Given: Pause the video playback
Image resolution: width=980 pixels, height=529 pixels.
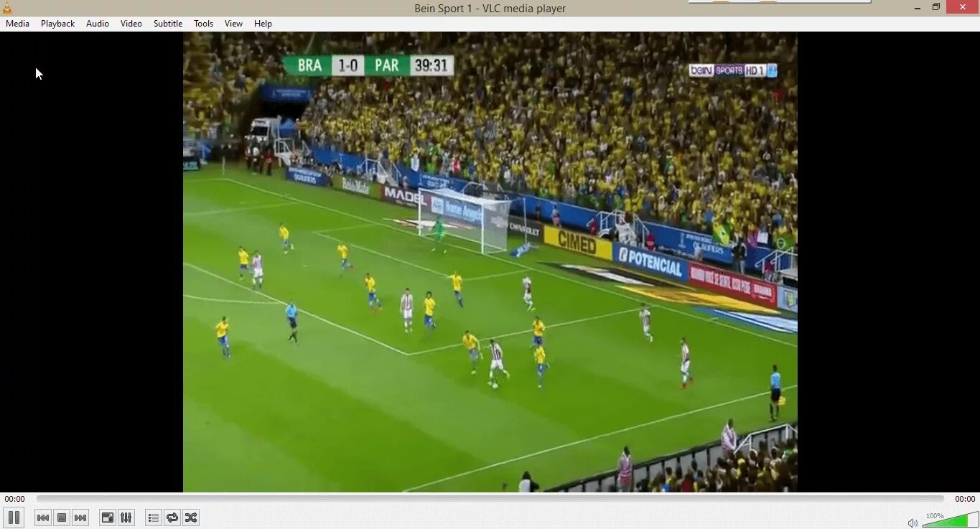Looking at the screenshot, I should click(14, 518).
